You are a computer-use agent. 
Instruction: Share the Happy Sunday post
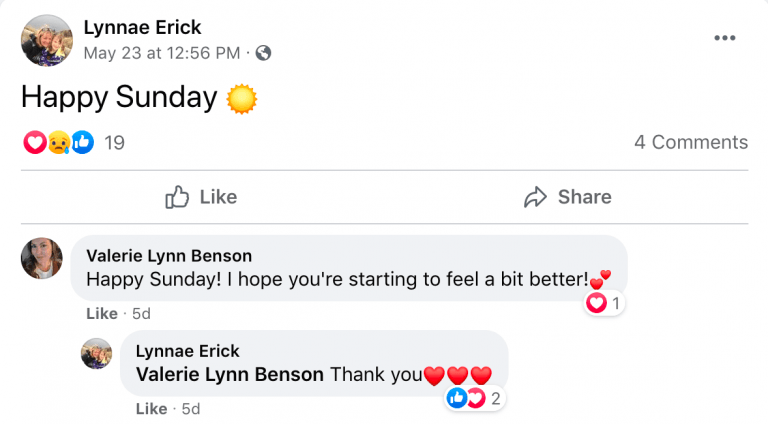(x=567, y=197)
